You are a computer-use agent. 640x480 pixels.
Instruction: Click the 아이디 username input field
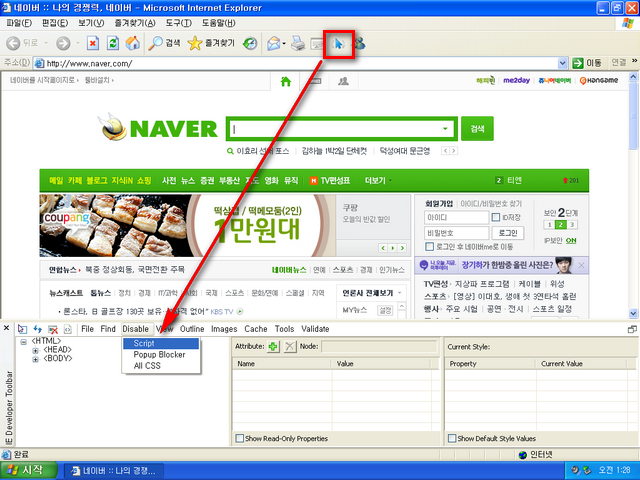[x=456, y=218]
